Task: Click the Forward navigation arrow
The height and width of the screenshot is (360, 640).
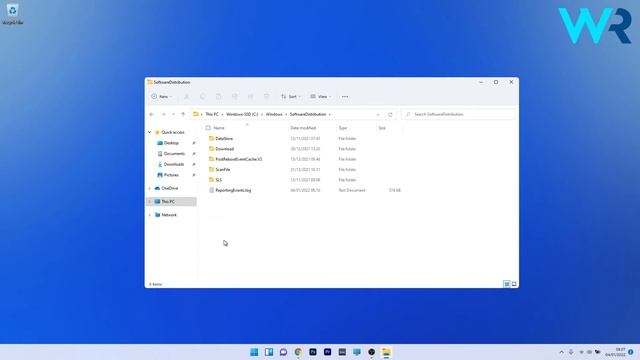Action: pos(164,114)
